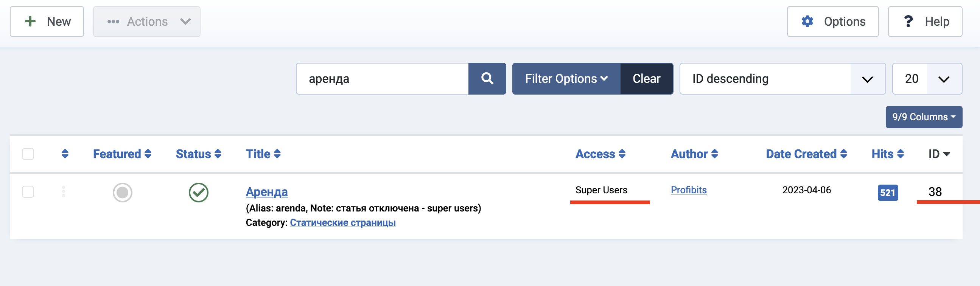Check the Аренда row checkbox
Image resolution: width=980 pixels, height=286 pixels.
[28, 192]
